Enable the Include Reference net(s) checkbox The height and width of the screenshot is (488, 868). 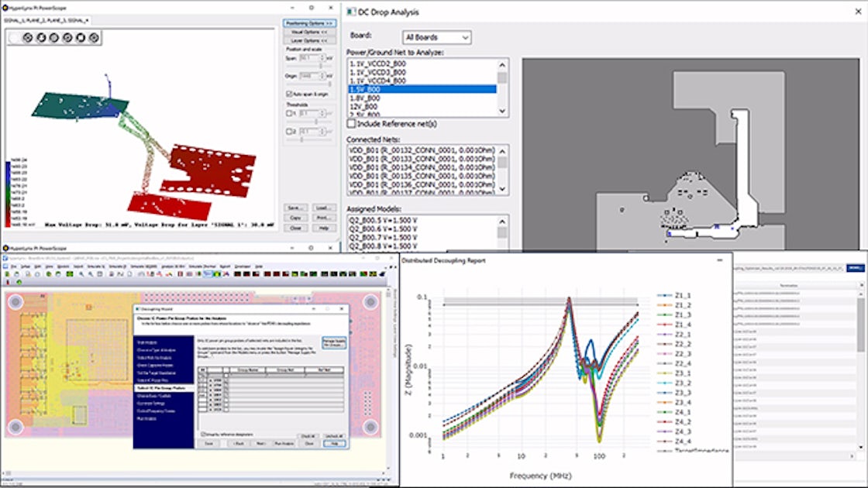[350, 122]
